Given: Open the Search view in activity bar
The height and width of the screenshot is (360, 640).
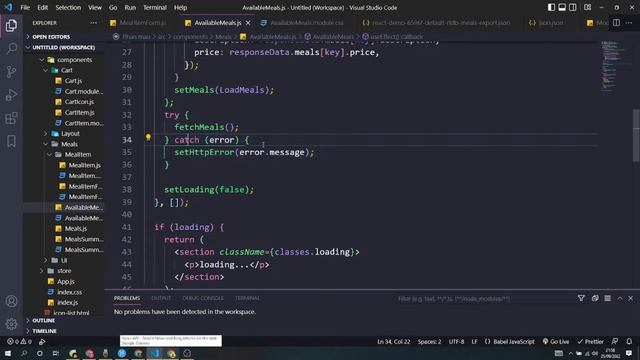Looking at the screenshot, I should (x=11, y=49).
